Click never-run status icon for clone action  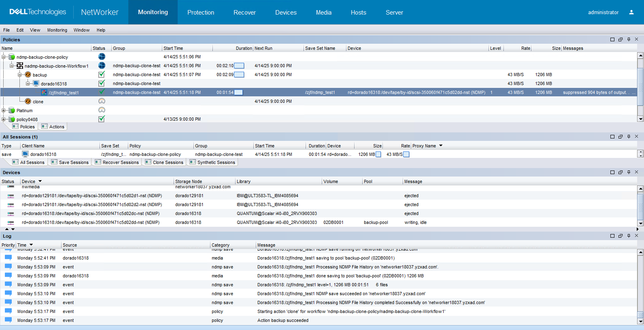[x=102, y=101]
